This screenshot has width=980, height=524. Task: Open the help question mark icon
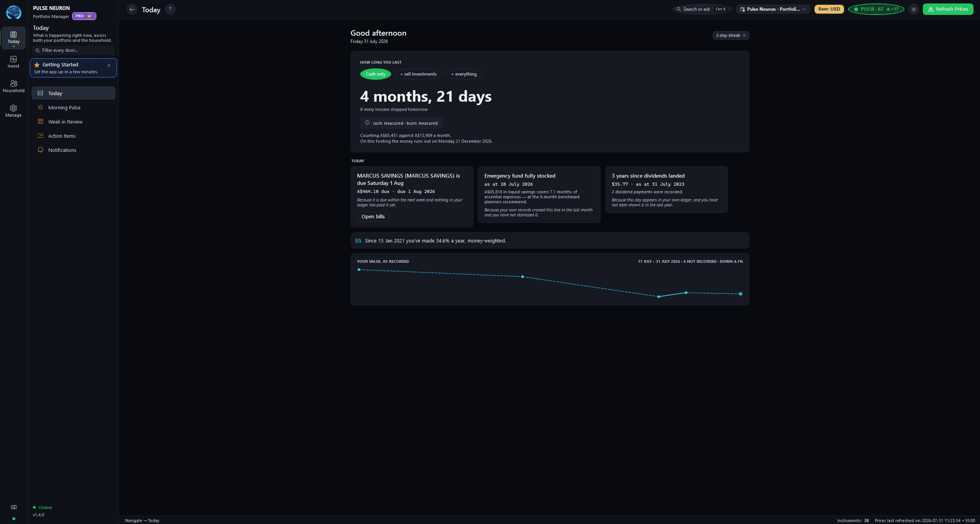click(x=170, y=9)
